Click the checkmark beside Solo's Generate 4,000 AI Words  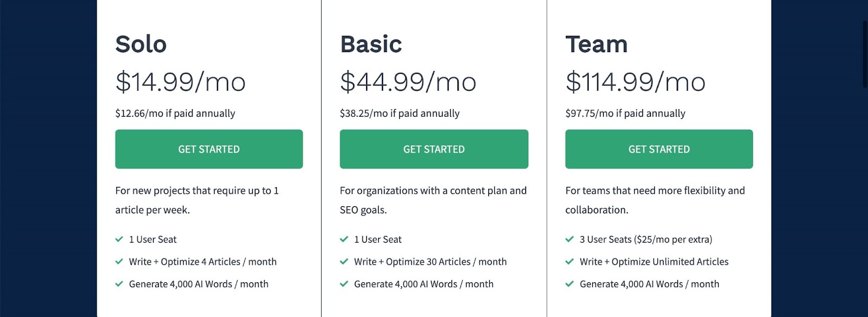(119, 284)
